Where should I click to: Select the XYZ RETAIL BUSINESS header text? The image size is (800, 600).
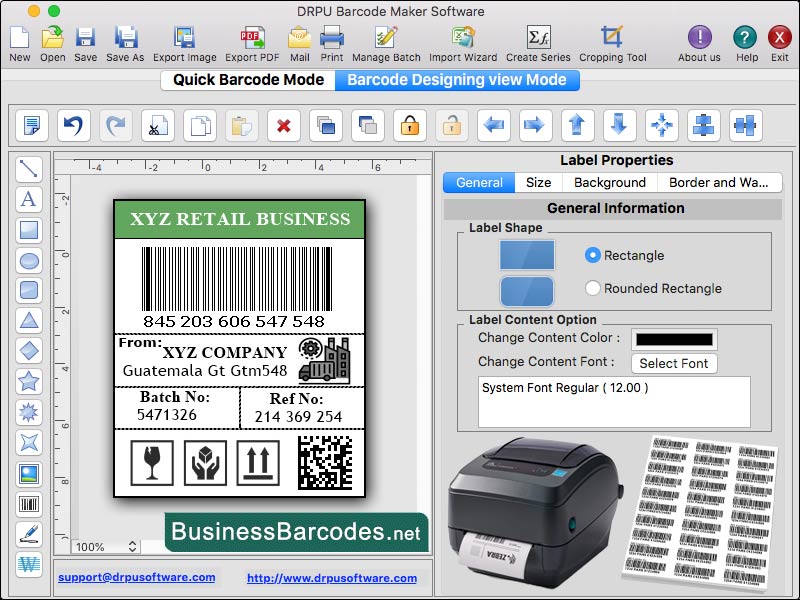(240, 219)
